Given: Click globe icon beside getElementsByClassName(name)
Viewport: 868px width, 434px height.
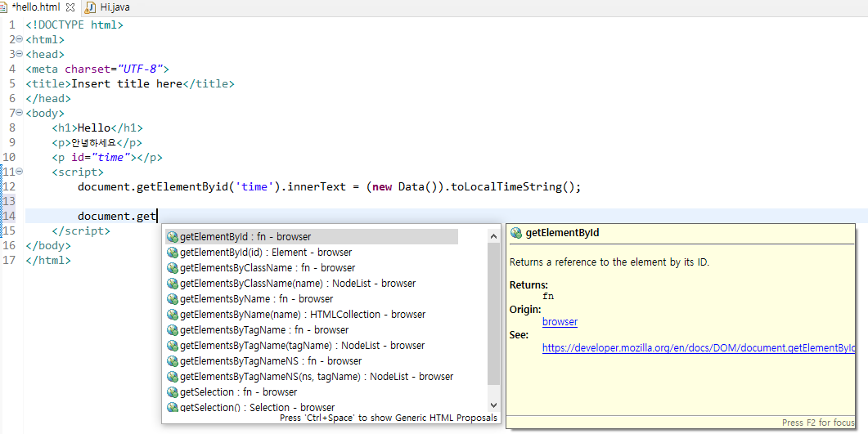Looking at the screenshot, I should pos(172,283).
